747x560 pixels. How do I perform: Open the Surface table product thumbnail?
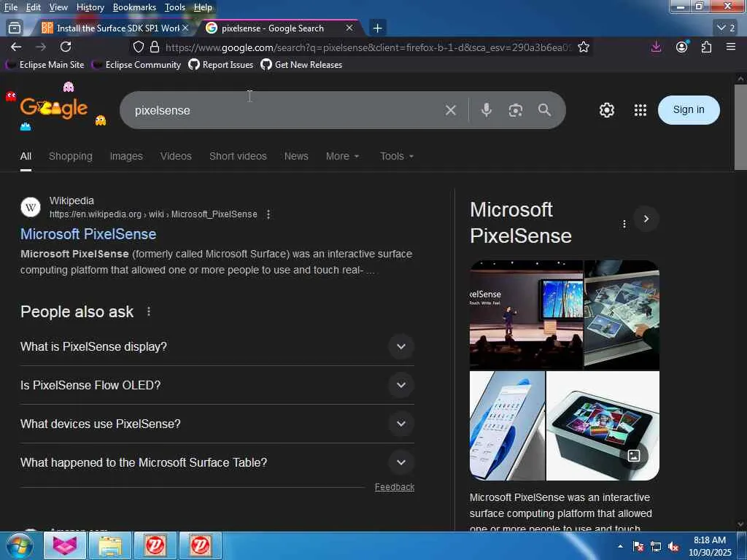pyautogui.click(x=603, y=426)
